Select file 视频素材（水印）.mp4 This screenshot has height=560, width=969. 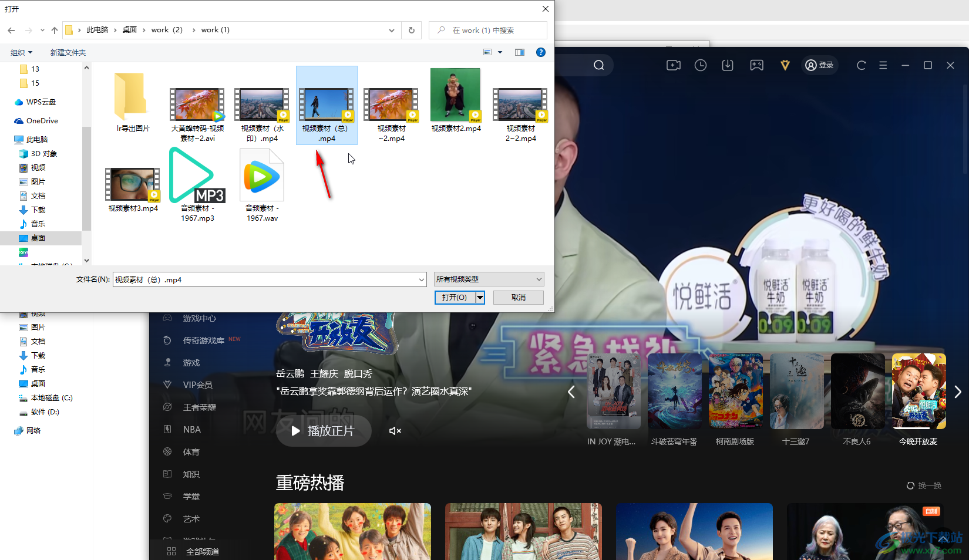pyautogui.click(x=262, y=114)
